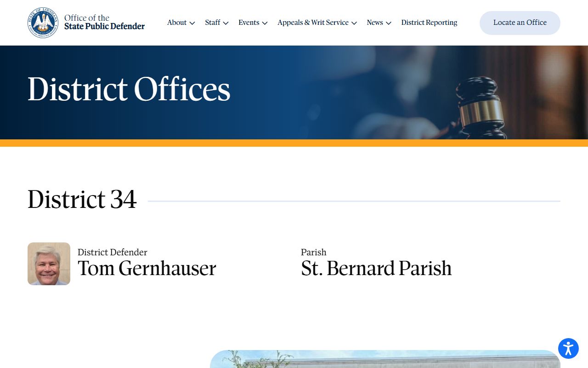The image size is (588, 368).
Task: Go to District Reporting page
Action: tap(429, 23)
